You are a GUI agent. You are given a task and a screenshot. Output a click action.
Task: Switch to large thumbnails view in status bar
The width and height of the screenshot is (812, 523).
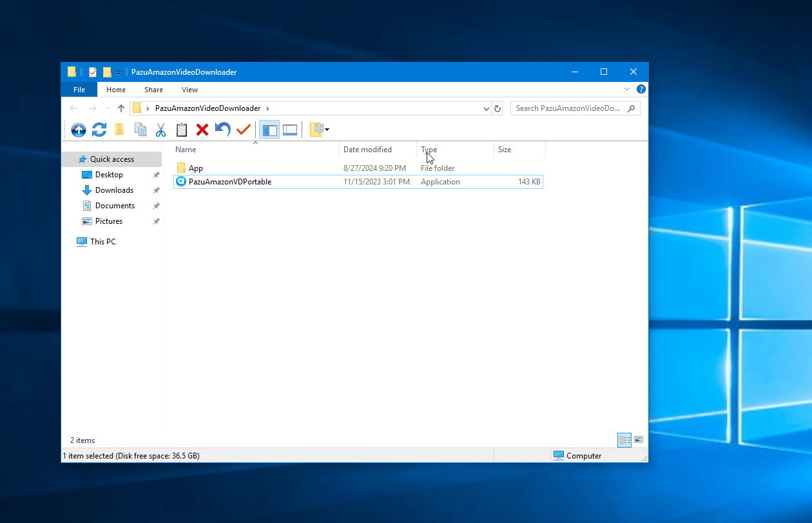(x=639, y=440)
